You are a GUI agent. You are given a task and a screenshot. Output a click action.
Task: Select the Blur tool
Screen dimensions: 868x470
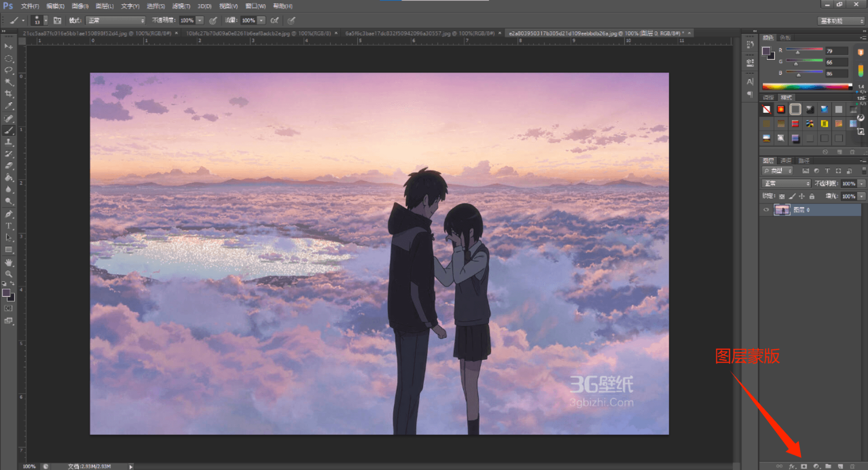tap(9, 189)
